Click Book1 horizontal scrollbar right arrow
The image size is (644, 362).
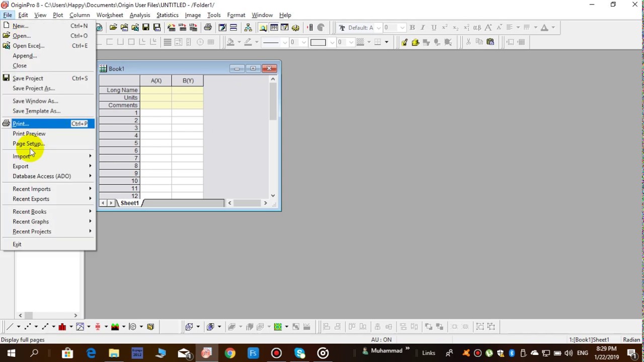(265, 203)
